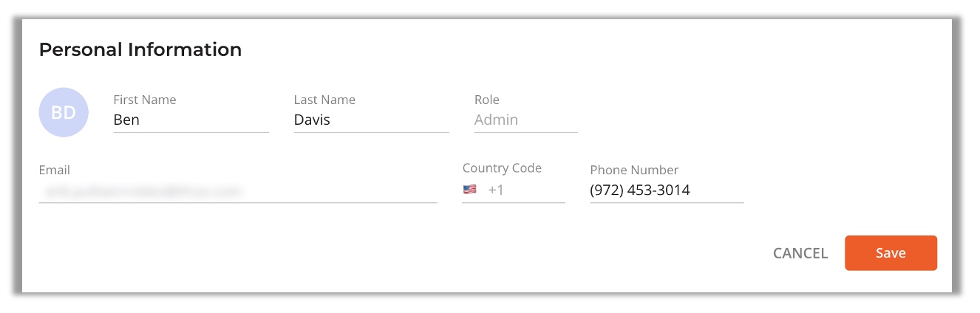Click the underline beneath the Phone Number field
This screenshot has height=313, width=980.
667,202
